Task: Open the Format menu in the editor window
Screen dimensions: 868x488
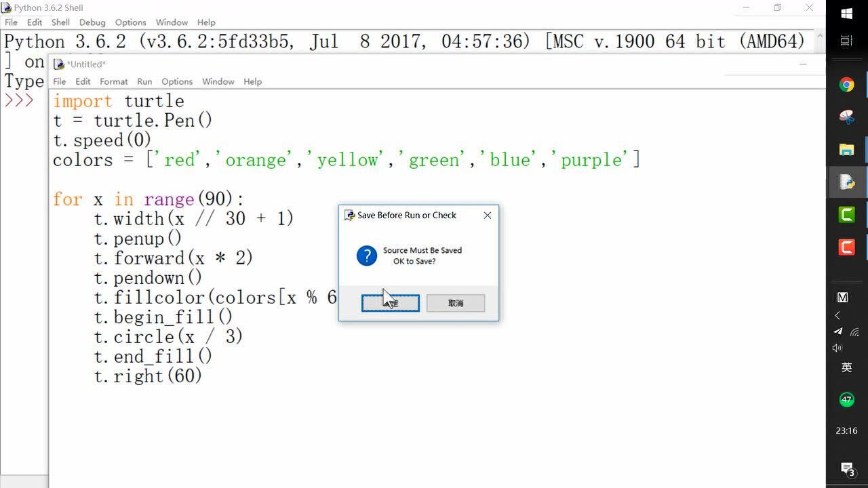Action: pyautogui.click(x=114, y=81)
